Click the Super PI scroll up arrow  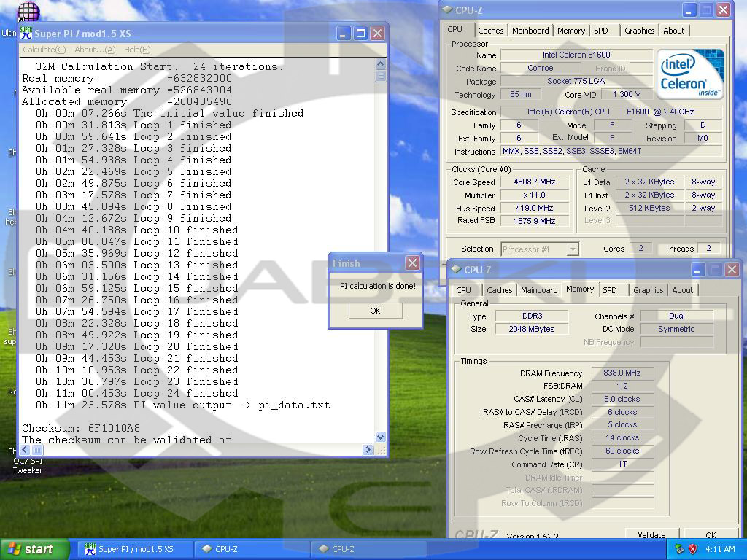point(380,64)
